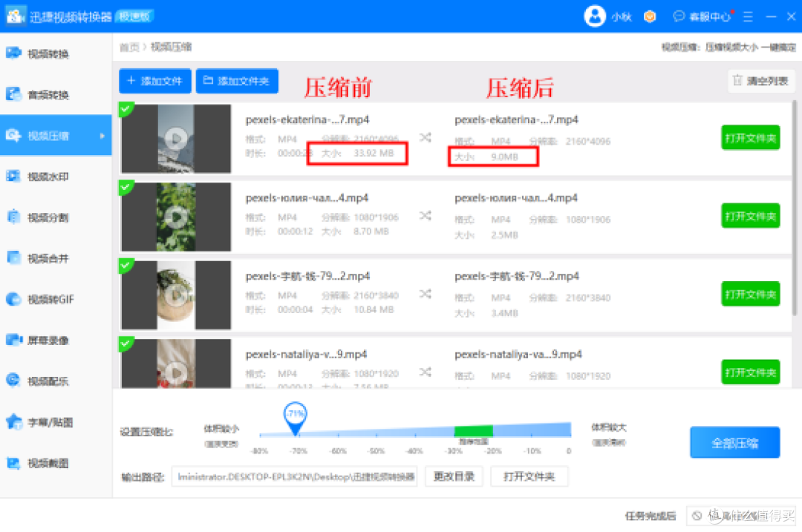Click the file list vertical scrollbar
802x532 pixels.
pos(795,207)
